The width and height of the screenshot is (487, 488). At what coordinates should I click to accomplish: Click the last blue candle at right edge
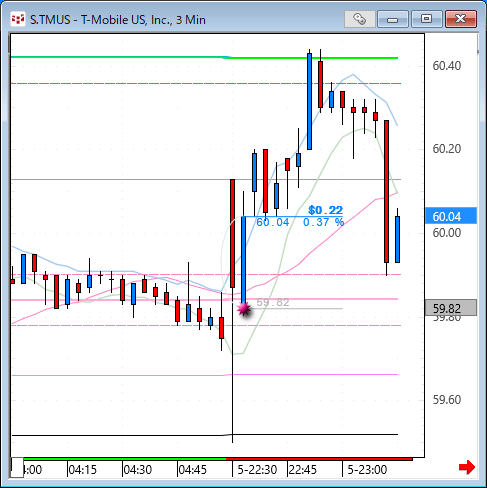click(397, 239)
